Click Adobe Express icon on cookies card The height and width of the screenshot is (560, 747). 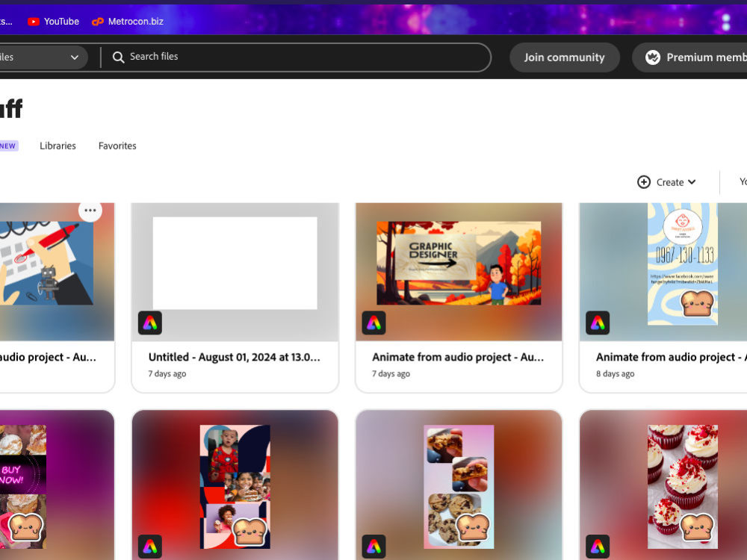click(x=374, y=547)
